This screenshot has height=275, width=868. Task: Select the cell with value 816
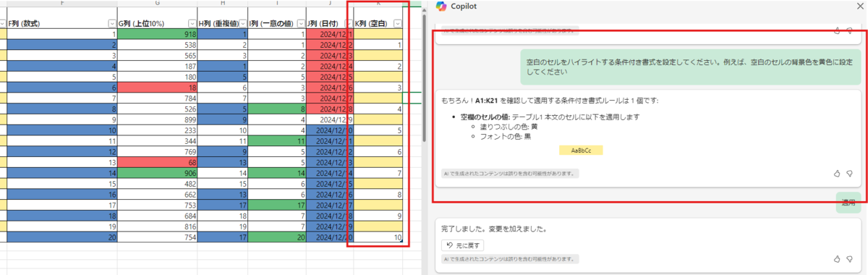tap(157, 227)
